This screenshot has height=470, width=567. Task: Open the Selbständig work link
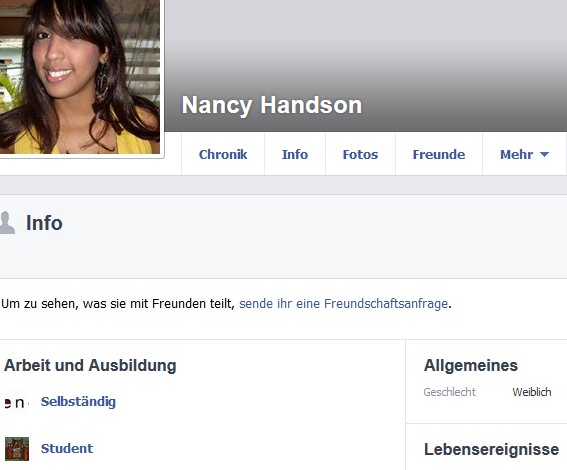(x=78, y=402)
